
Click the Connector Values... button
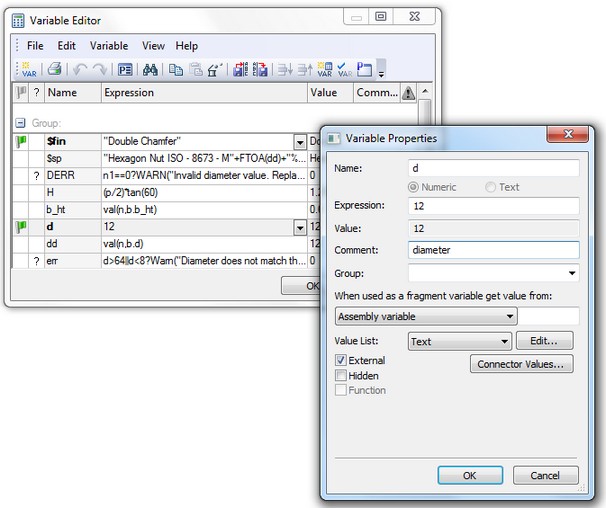521,364
